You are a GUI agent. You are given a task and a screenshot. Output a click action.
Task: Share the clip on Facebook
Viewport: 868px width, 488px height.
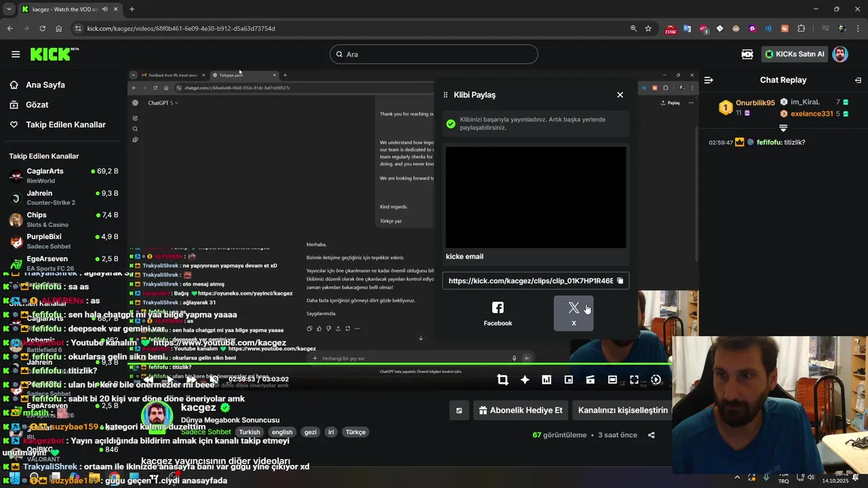point(498,314)
